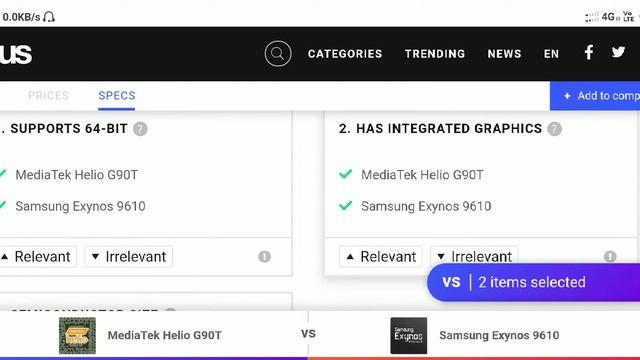Click Samsung Exynos chip thumbnail

click(409, 336)
